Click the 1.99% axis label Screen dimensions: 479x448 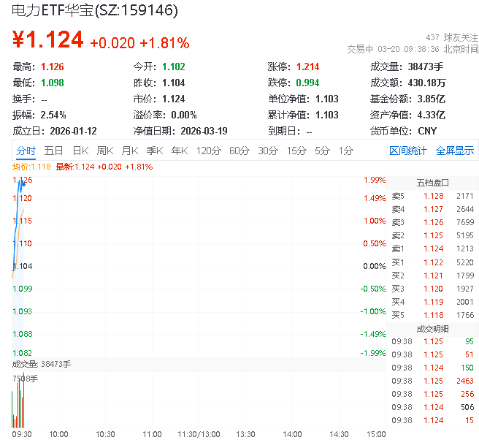(375, 180)
